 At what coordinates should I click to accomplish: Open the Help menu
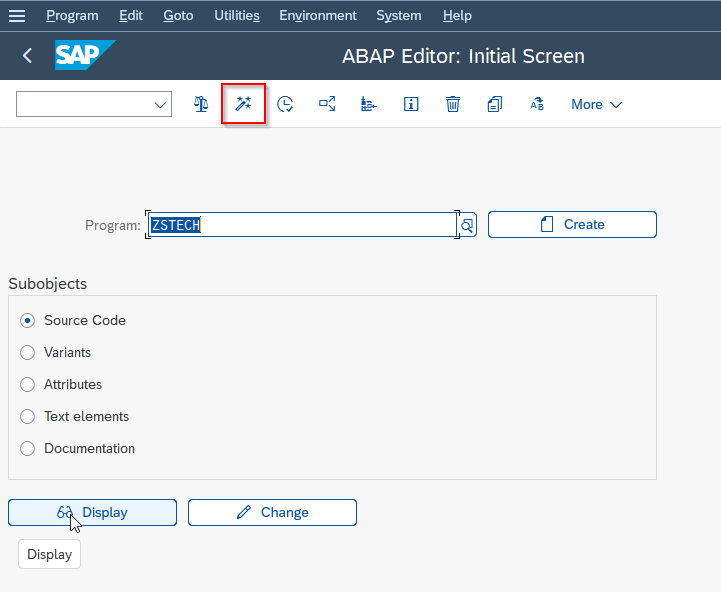pyautogui.click(x=457, y=16)
